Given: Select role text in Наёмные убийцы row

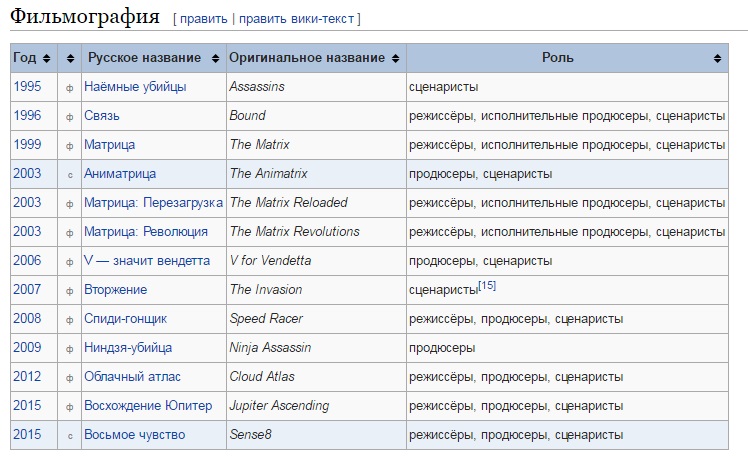Looking at the screenshot, I should click(443, 87).
